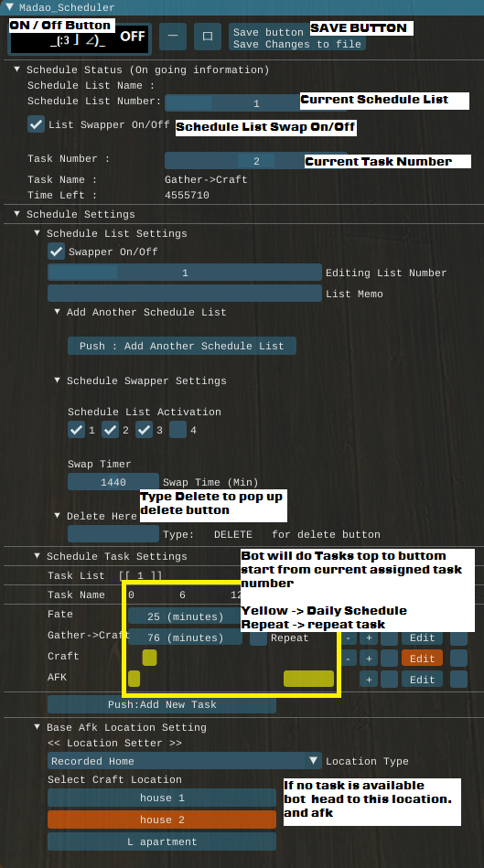Push Add New Task button
The height and width of the screenshot is (868, 484).
tap(162, 704)
